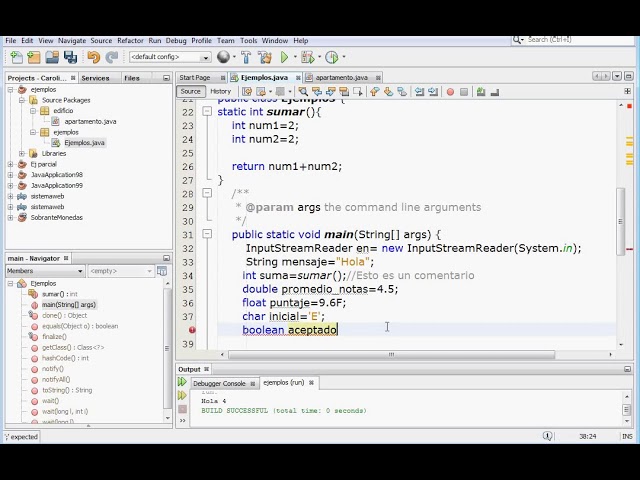Viewport: 640px width, 480px height.
Task: Click the globe browser icon in toolbar
Action: pyautogui.click(x=223, y=57)
